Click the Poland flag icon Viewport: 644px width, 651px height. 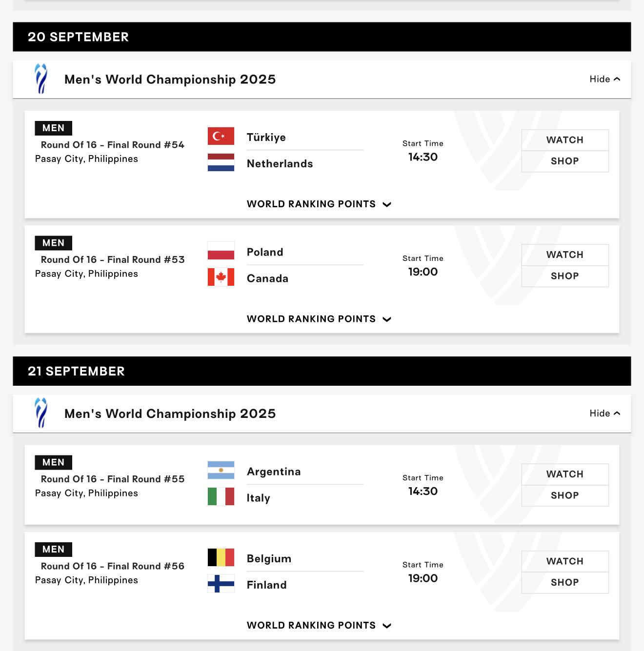(x=221, y=251)
